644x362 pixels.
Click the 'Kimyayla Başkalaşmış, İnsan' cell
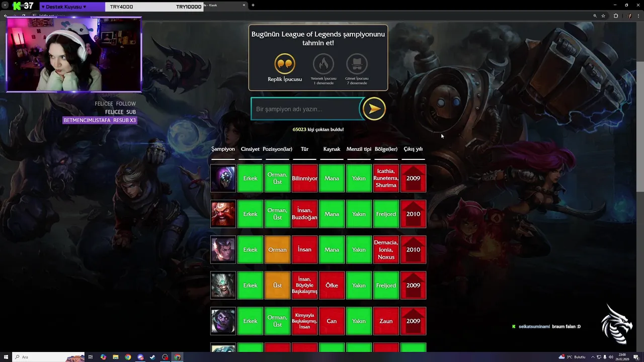[x=304, y=321]
